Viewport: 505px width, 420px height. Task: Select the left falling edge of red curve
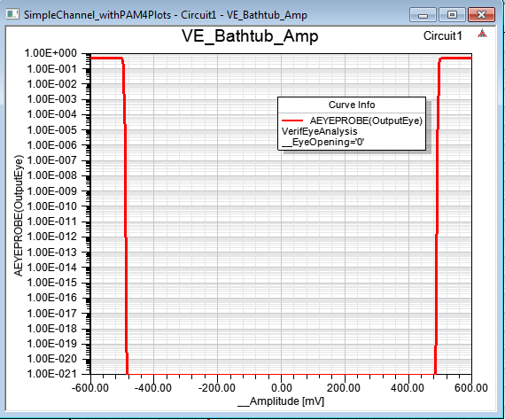click(x=126, y=216)
